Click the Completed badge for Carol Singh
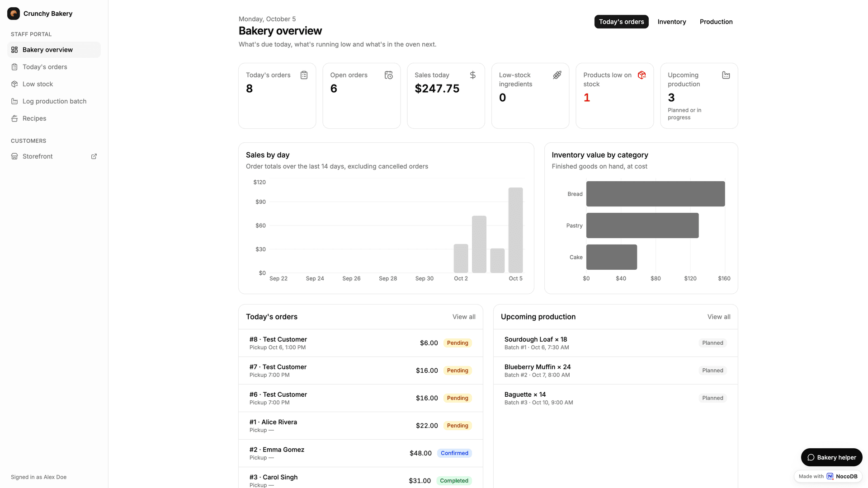 pyautogui.click(x=454, y=481)
